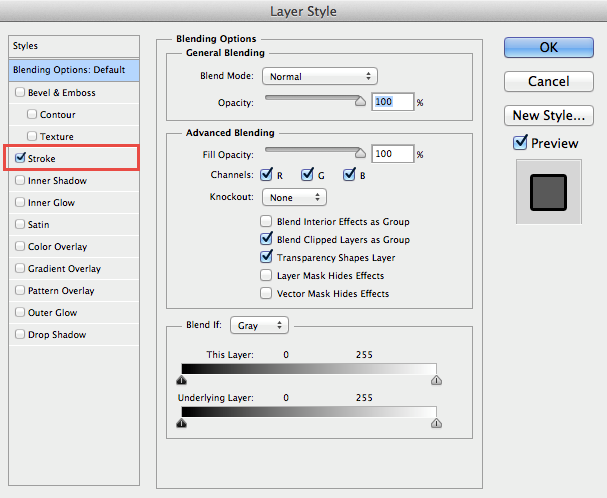Screen dimensions: 607x498
Task: Check Blend Interior Effects as Group
Action: click(266, 222)
